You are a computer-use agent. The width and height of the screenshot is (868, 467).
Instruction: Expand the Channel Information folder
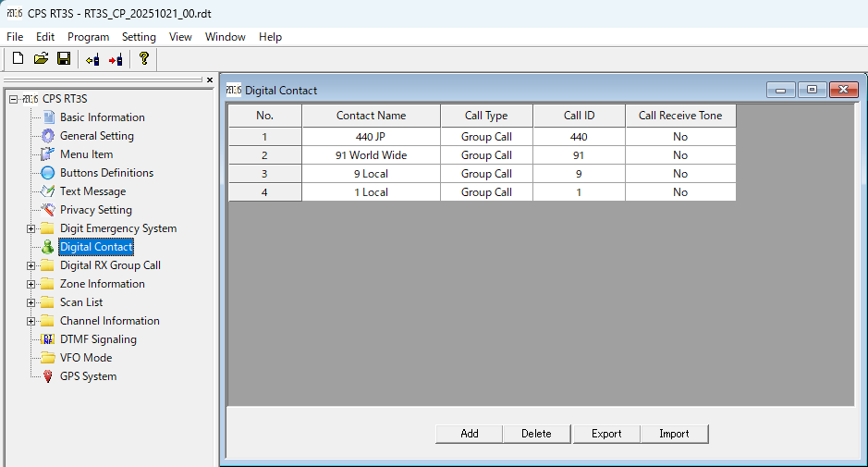point(31,321)
